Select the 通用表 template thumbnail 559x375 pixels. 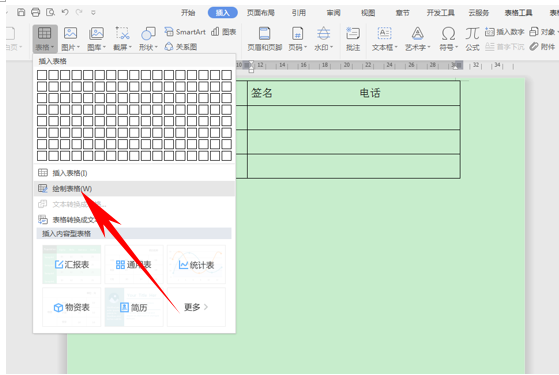(x=134, y=264)
